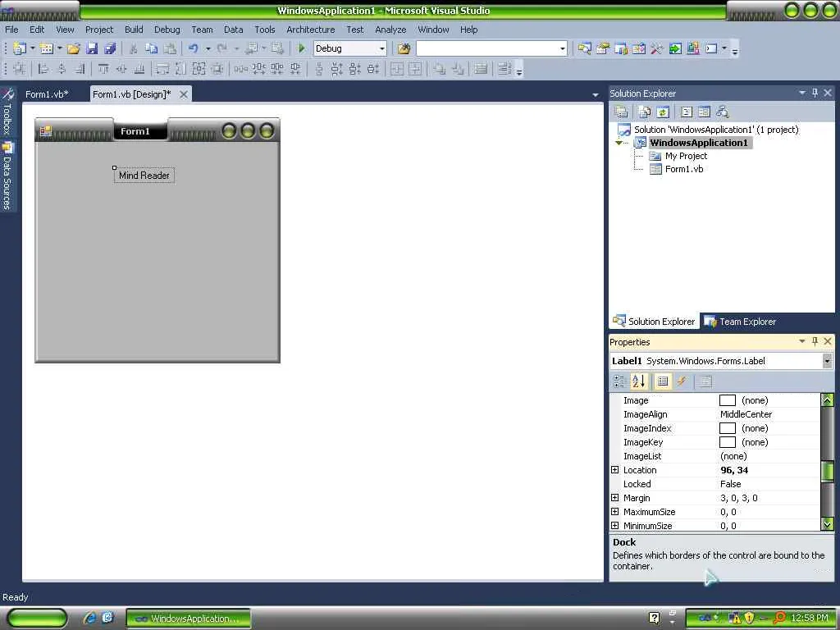Expand the MaximumSize property
840x630 pixels.
[x=615, y=512]
